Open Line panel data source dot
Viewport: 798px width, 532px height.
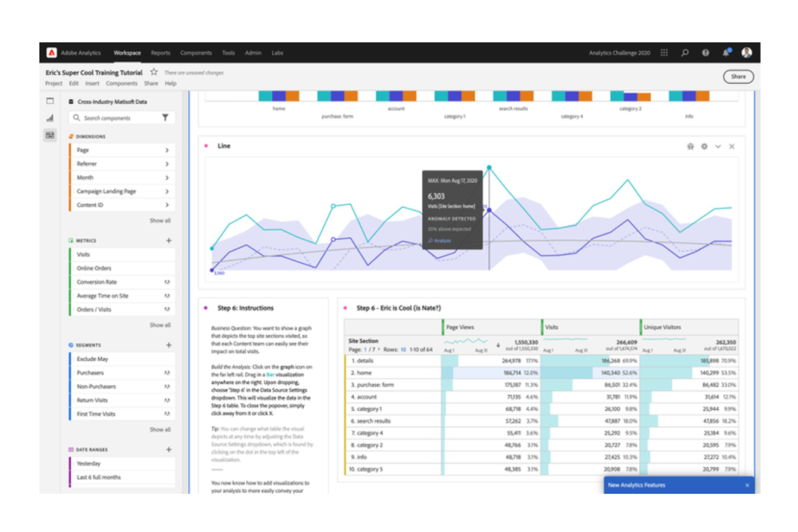pos(206,146)
